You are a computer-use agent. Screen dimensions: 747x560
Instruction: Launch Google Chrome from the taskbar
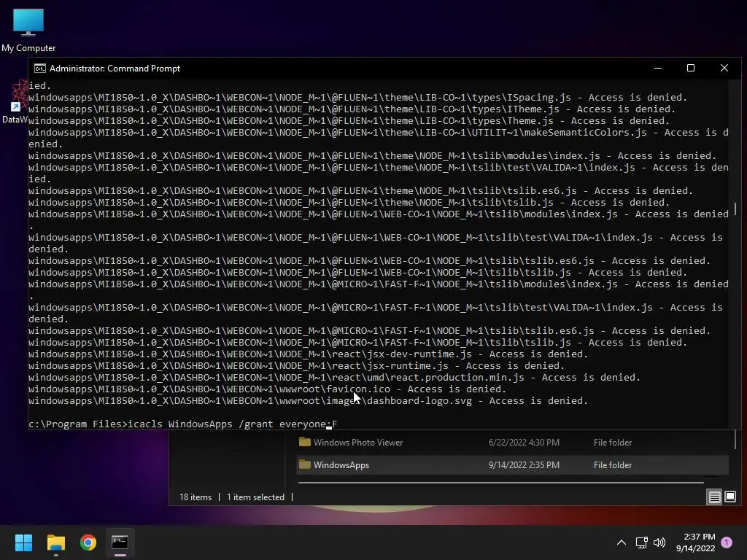tap(88, 542)
